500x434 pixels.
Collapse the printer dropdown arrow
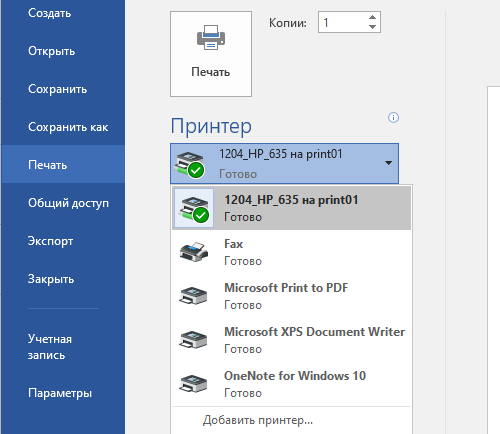tap(388, 163)
